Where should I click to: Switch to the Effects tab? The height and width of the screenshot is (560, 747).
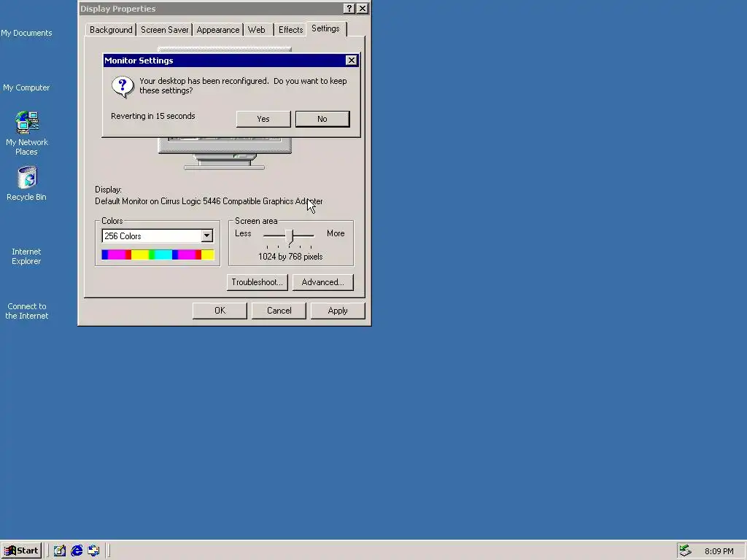(x=290, y=29)
